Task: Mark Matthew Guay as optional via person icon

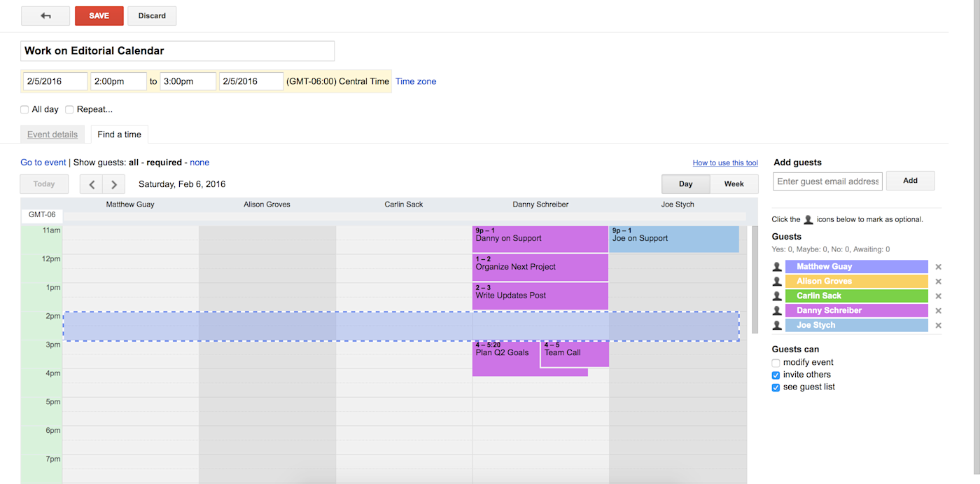Action: [x=777, y=267]
